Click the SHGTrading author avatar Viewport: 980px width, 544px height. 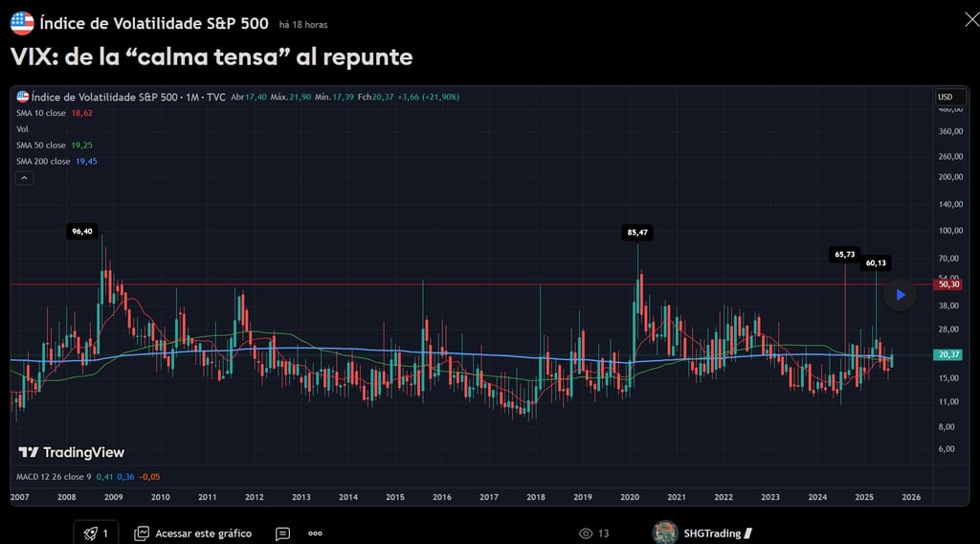coord(665,533)
